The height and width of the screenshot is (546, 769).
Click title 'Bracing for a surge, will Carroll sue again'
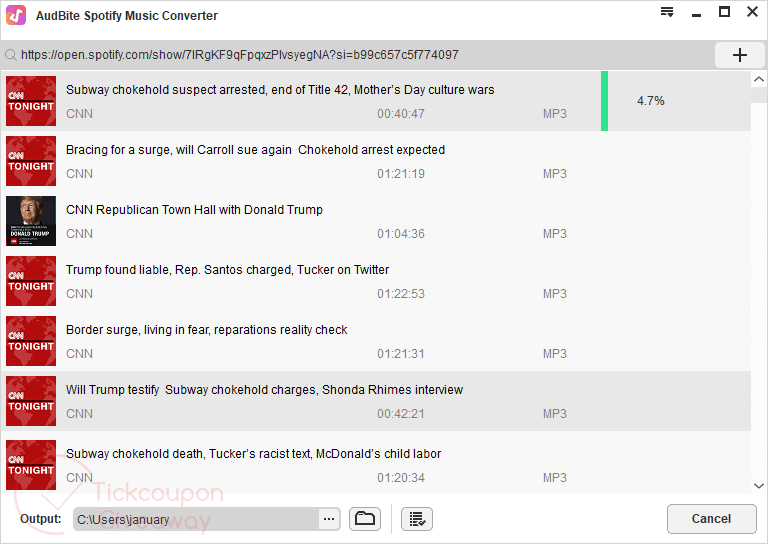[x=256, y=150]
